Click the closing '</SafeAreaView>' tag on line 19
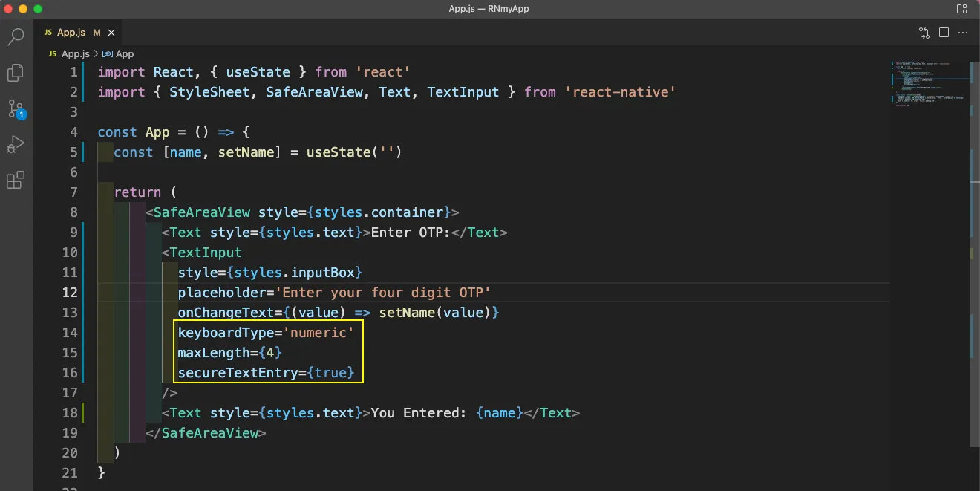Image resolution: width=980 pixels, height=491 pixels. pos(206,433)
